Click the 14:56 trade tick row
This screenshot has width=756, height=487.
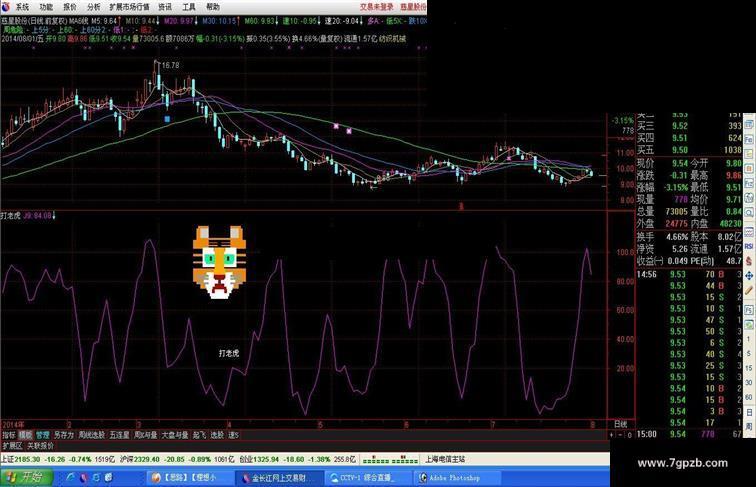pos(689,274)
